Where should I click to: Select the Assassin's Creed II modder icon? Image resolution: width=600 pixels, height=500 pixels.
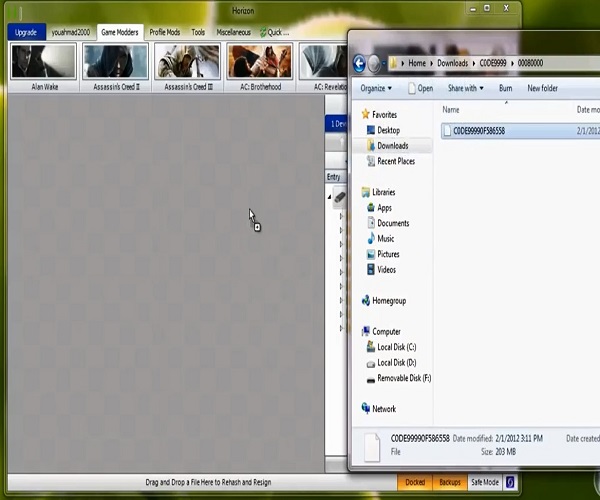click(116, 62)
